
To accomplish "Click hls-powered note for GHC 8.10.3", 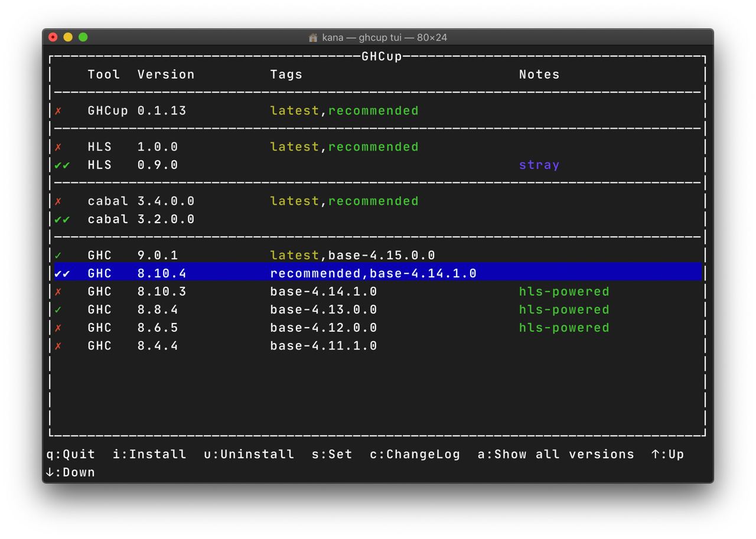I will pyautogui.click(x=564, y=292).
